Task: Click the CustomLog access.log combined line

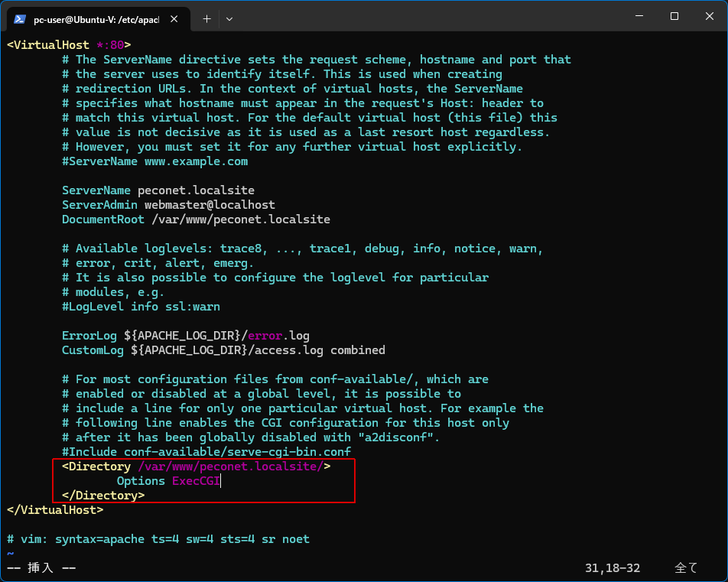Action: 223,350
